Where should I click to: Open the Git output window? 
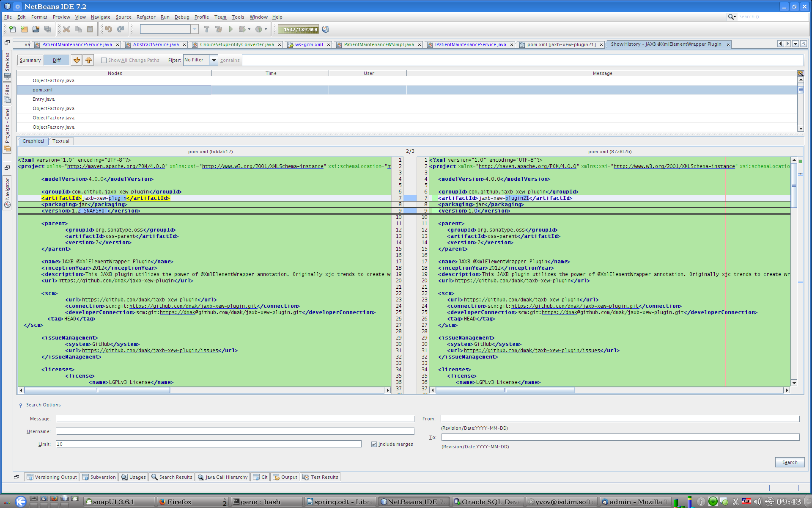pyautogui.click(x=260, y=477)
